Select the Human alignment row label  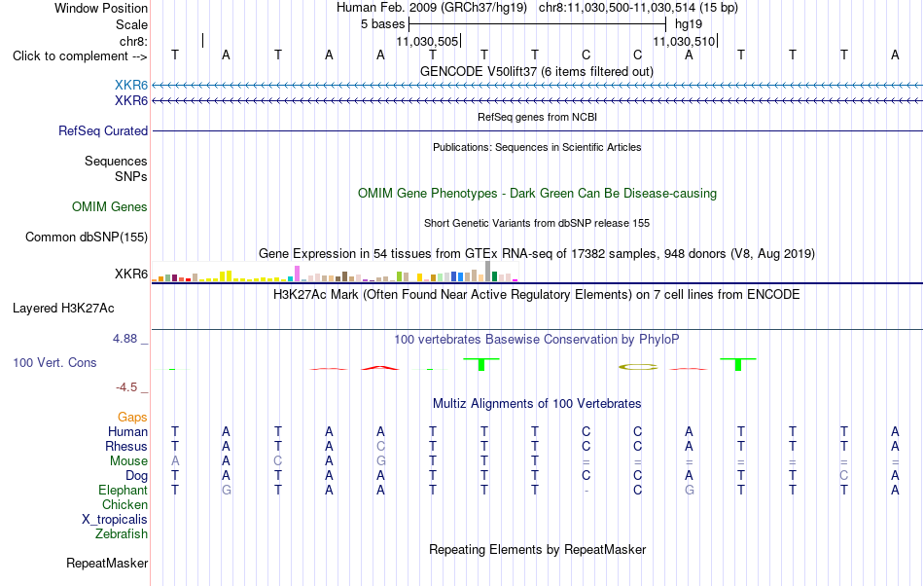(x=127, y=431)
